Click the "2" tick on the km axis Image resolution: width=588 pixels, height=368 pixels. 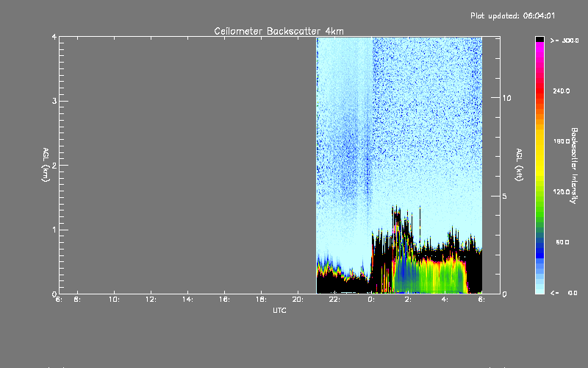pyautogui.click(x=54, y=166)
